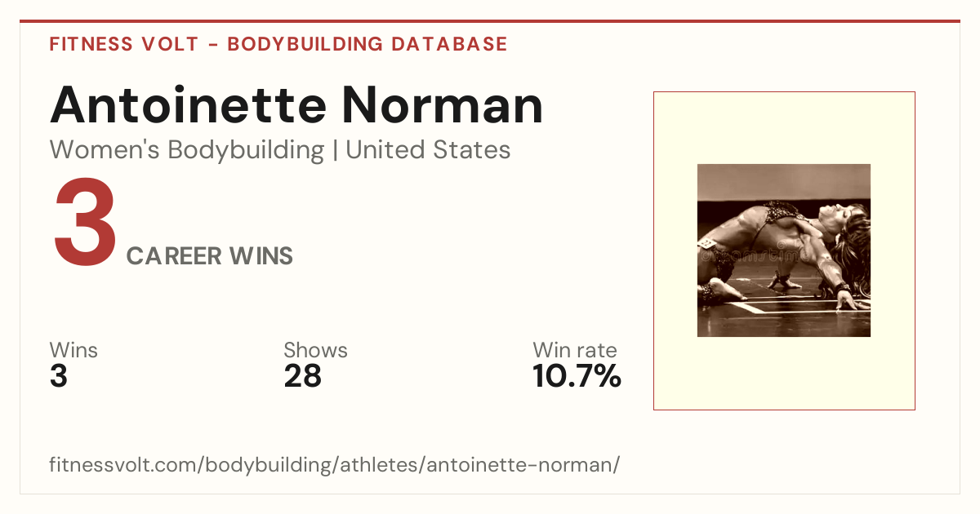Click the word DATABASE in header

coord(448,44)
